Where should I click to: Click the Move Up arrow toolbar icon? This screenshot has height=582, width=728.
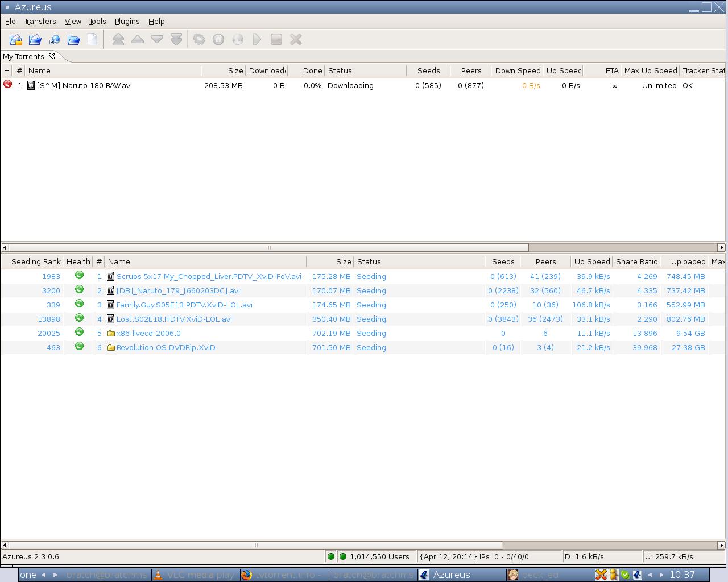(x=138, y=40)
